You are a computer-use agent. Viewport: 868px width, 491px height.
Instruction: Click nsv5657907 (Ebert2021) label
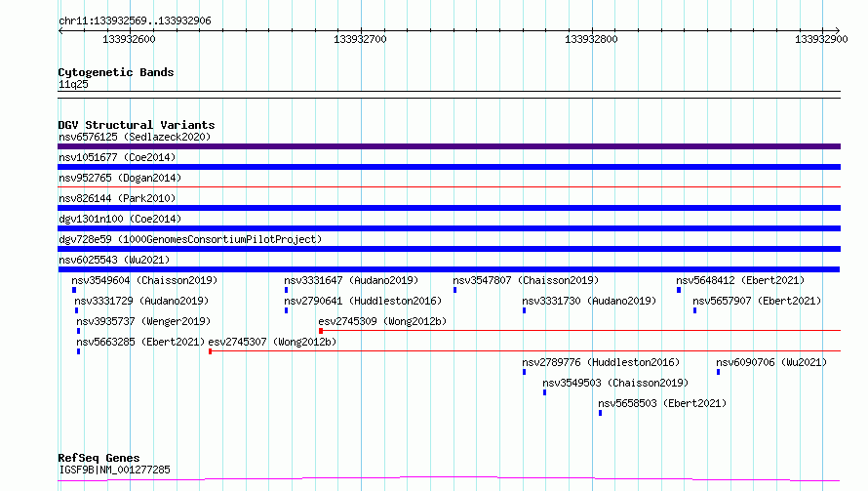click(757, 301)
